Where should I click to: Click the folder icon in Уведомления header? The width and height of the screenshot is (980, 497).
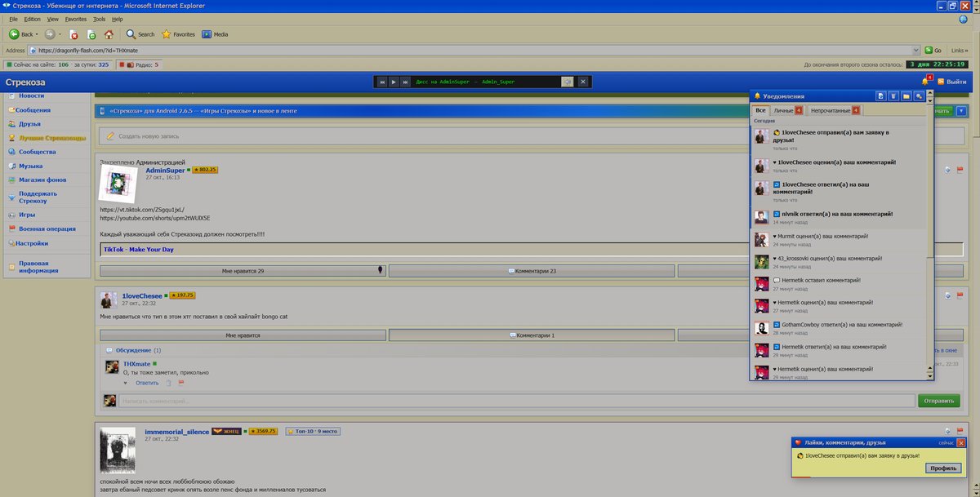[906, 95]
